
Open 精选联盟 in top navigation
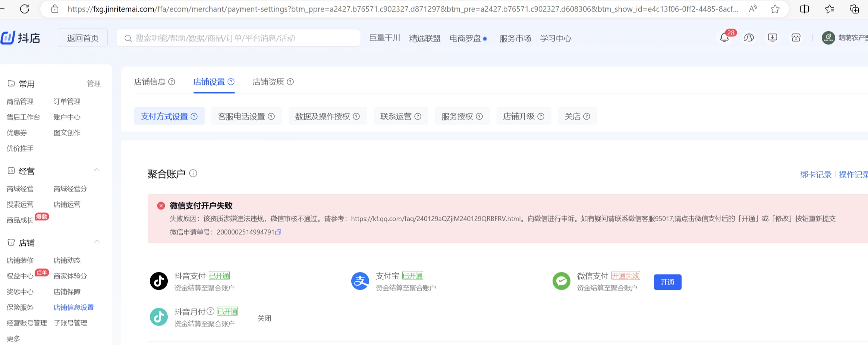click(425, 38)
